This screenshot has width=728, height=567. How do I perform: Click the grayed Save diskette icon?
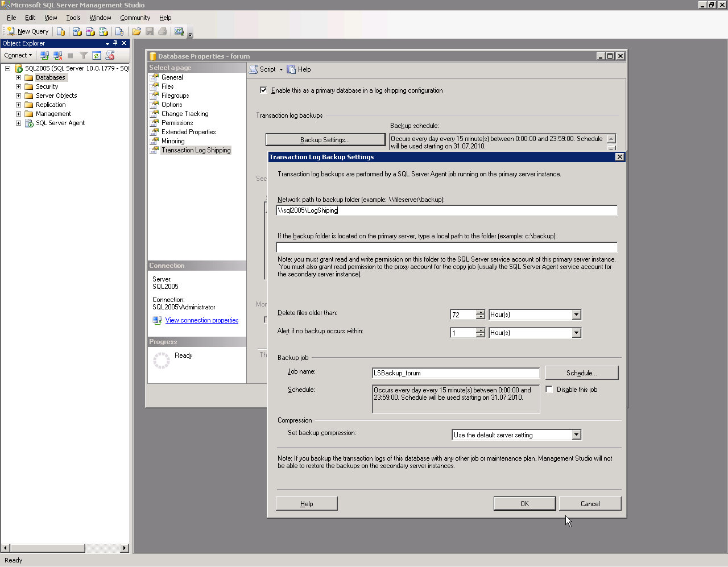150,31
